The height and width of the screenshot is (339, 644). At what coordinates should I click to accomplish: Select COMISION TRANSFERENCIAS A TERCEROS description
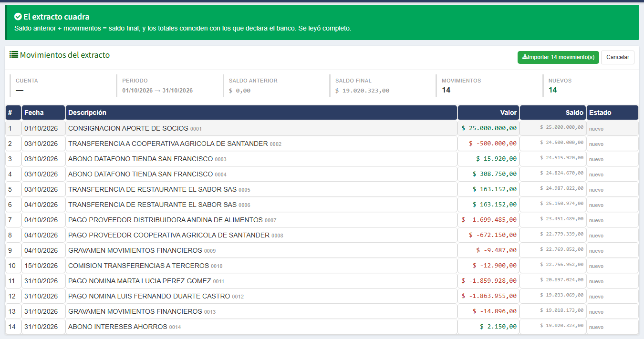(x=138, y=266)
